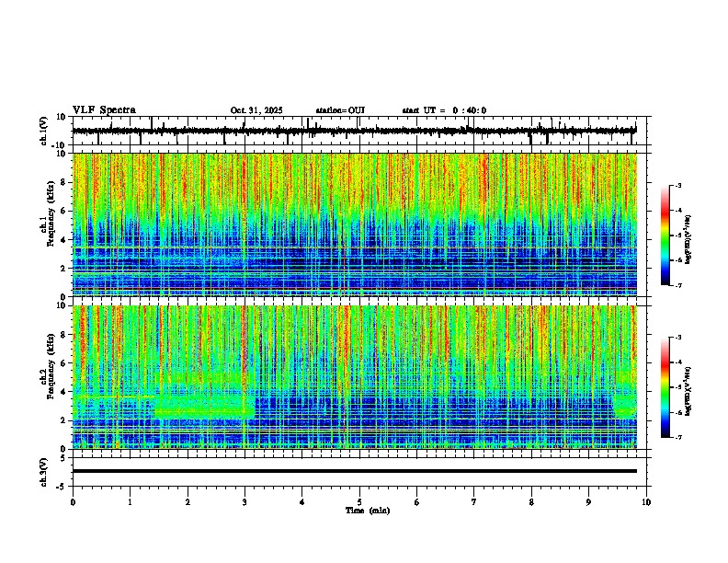728x563 pixels.
Task: Click the ch.3 flat voltage line panel
Action: 361,472
